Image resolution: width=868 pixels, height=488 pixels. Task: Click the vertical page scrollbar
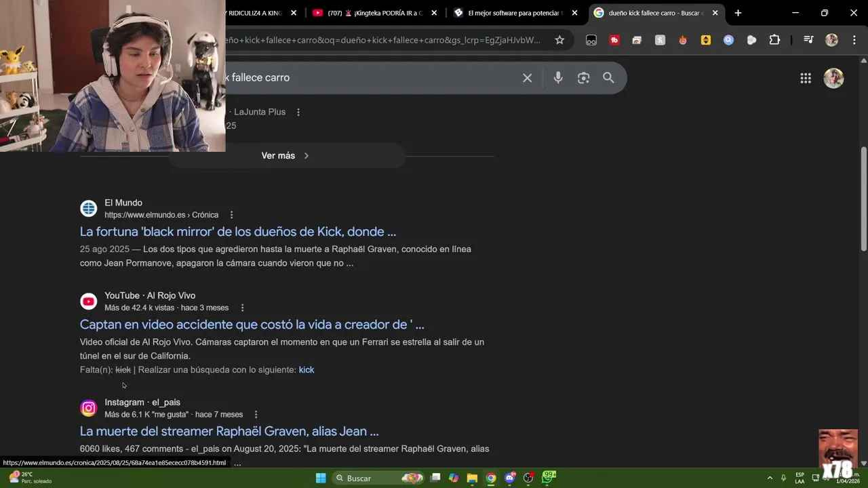[864, 198]
